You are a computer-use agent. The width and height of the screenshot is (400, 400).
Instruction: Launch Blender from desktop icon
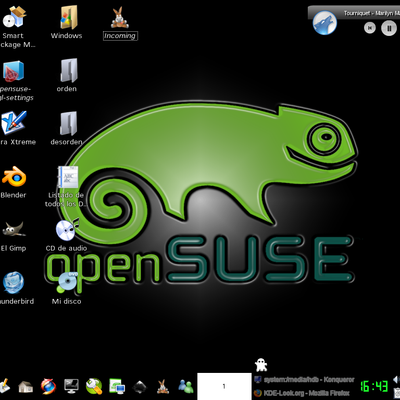click(13, 177)
